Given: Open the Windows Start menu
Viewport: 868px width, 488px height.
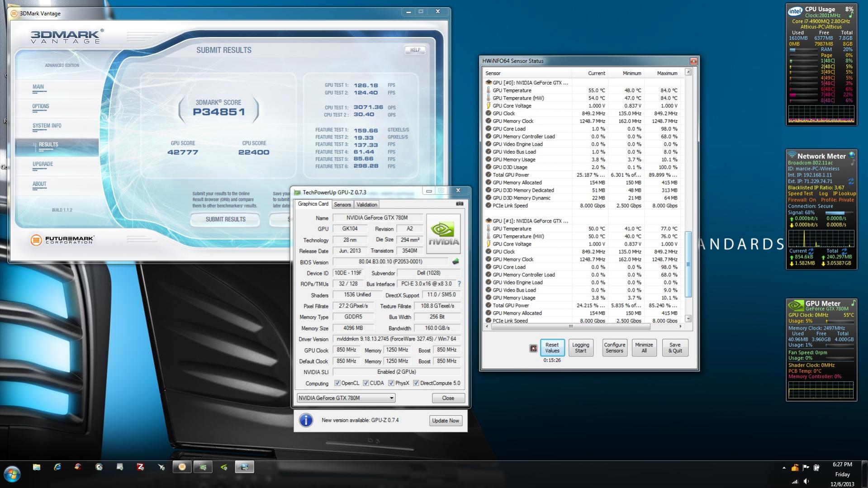Looking at the screenshot, I should coord(12,474).
